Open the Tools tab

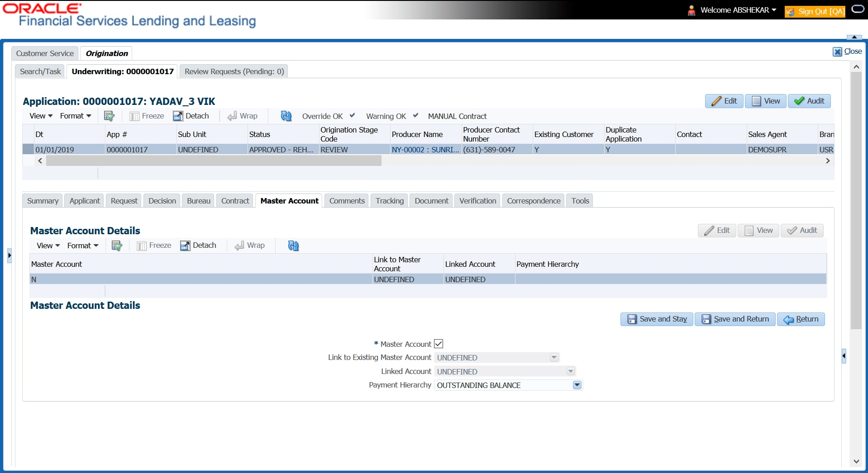coord(580,201)
